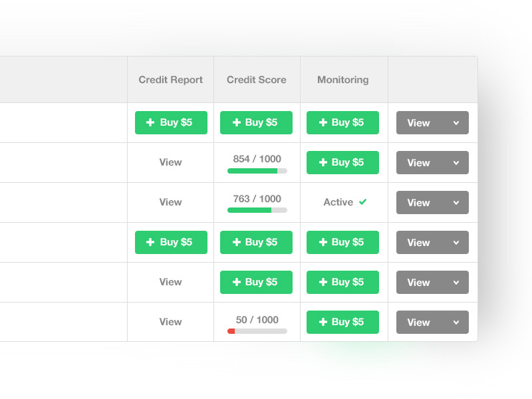Expand the View dropdown arrow in 50 score row
The height and width of the screenshot is (399, 532).
pos(456,323)
